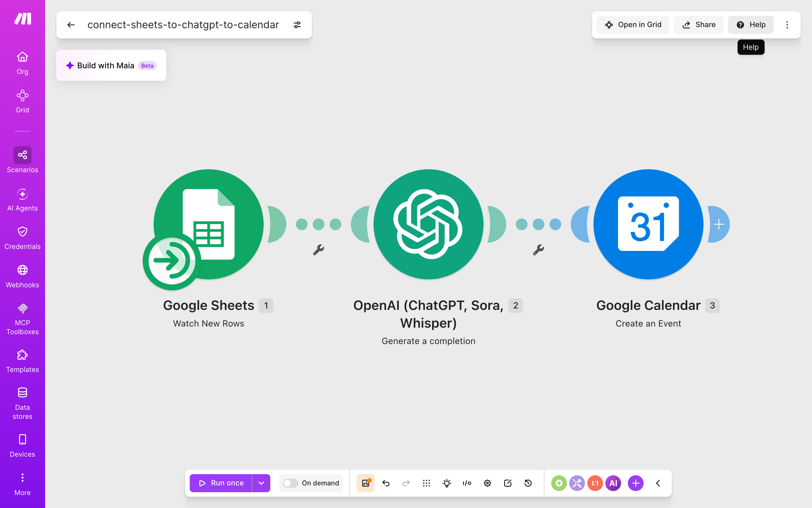Open scenario inputs and outputs
The image size is (812, 508).
coord(467,483)
